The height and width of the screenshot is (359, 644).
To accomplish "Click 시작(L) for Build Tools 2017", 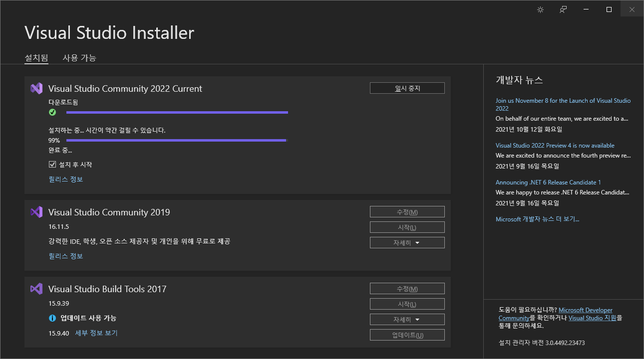I will point(407,304).
